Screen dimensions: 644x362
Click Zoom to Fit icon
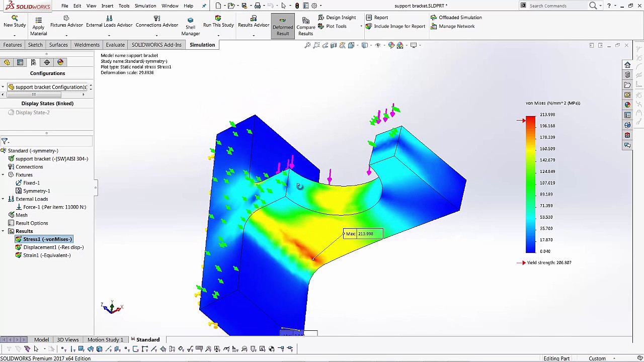(x=307, y=45)
